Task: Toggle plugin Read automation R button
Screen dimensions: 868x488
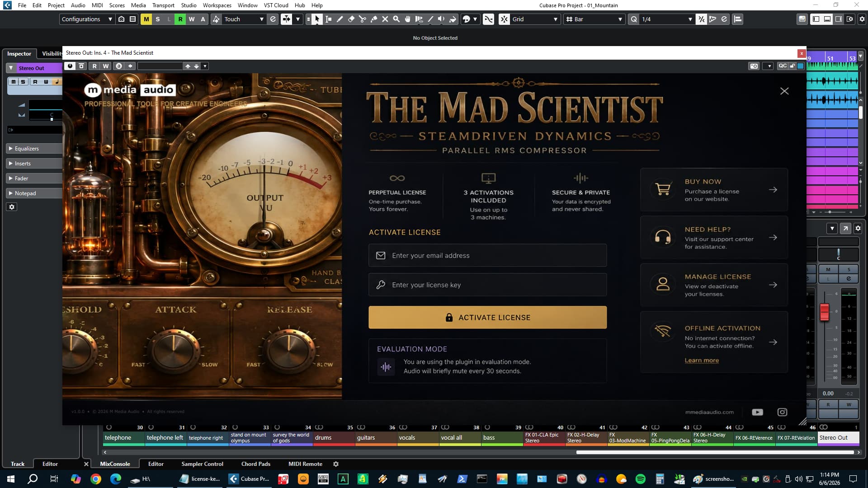Action: 94,66
